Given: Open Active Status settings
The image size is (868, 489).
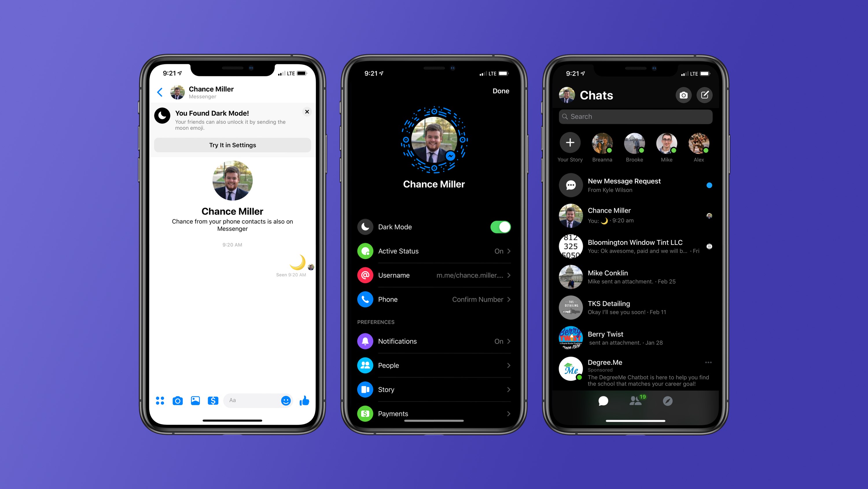Looking at the screenshot, I should point(433,251).
